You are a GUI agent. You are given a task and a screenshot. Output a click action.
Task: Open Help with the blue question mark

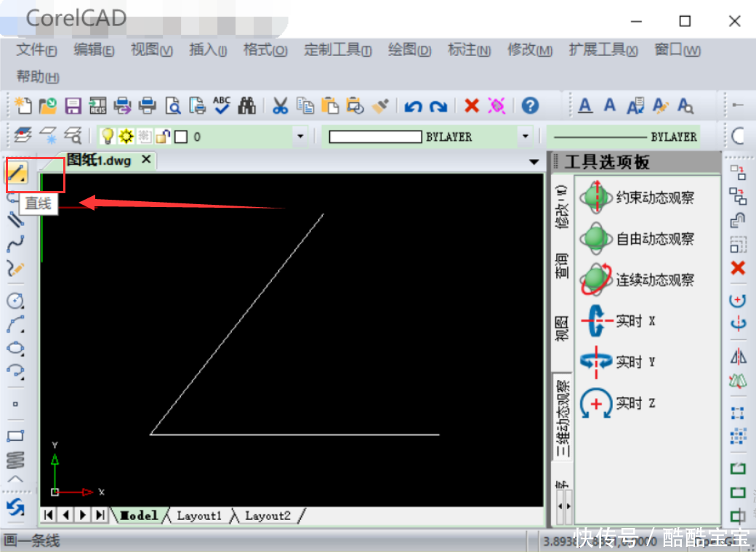click(531, 105)
